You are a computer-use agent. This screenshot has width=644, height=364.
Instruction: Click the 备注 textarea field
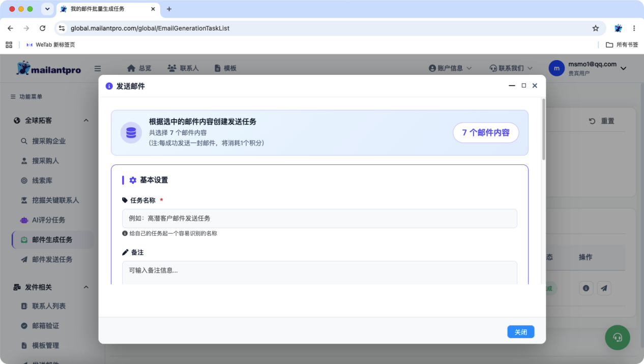319,273
